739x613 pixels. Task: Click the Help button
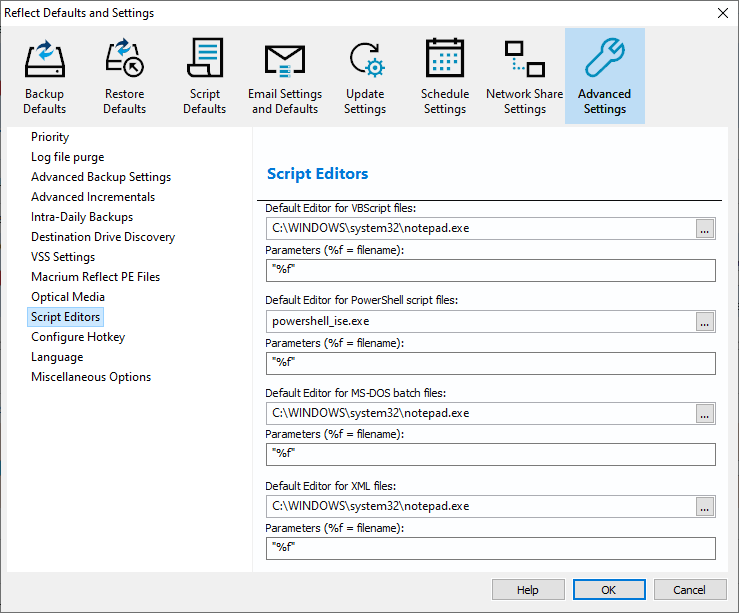tap(527, 590)
